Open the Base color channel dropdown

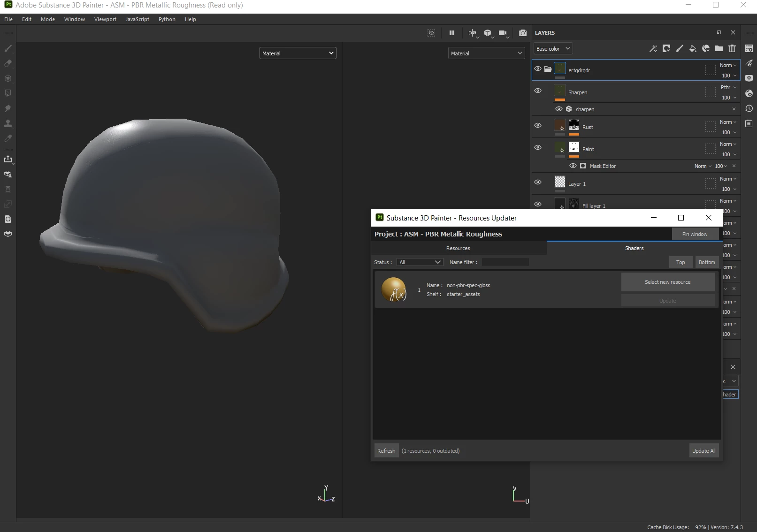pos(553,49)
